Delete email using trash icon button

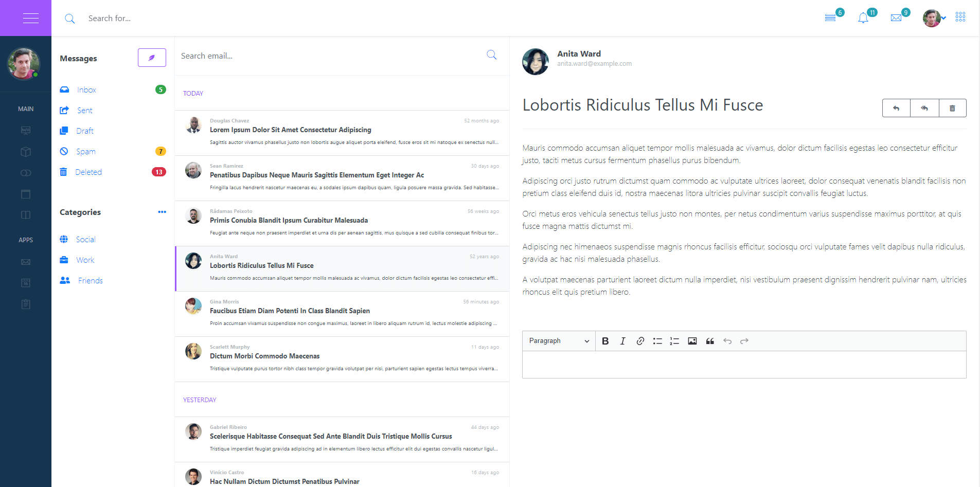click(952, 108)
